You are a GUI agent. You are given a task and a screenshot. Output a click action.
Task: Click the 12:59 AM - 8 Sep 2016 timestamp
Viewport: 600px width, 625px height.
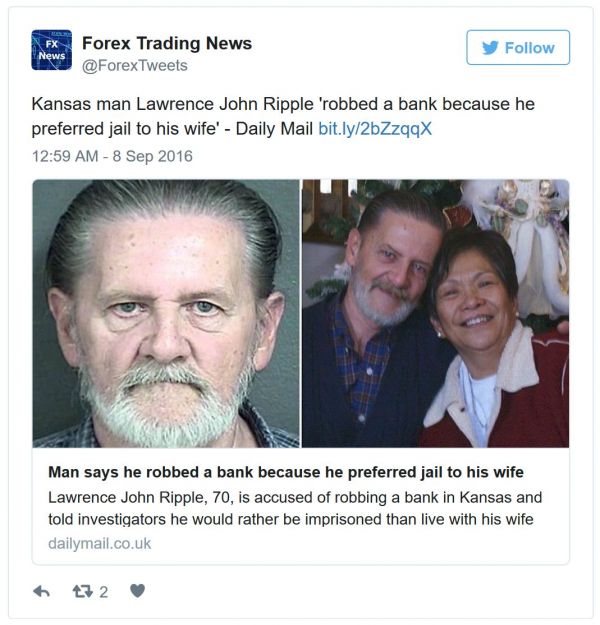click(112, 156)
